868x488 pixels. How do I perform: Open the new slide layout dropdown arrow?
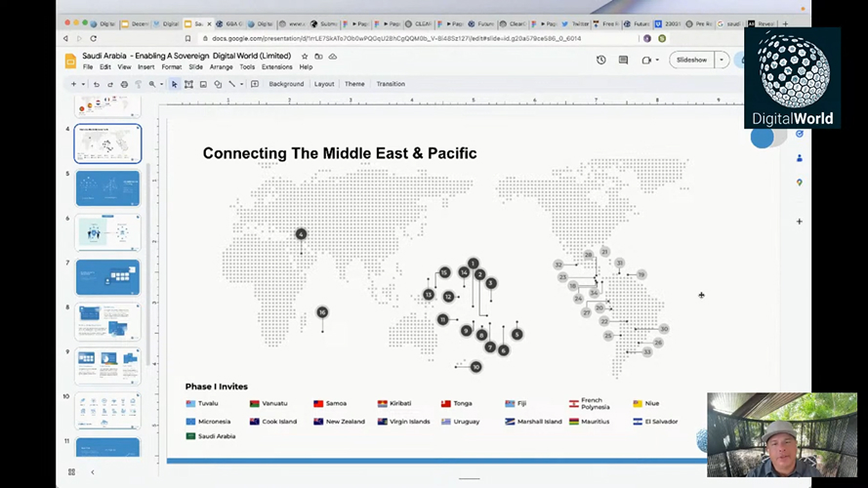(x=83, y=84)
